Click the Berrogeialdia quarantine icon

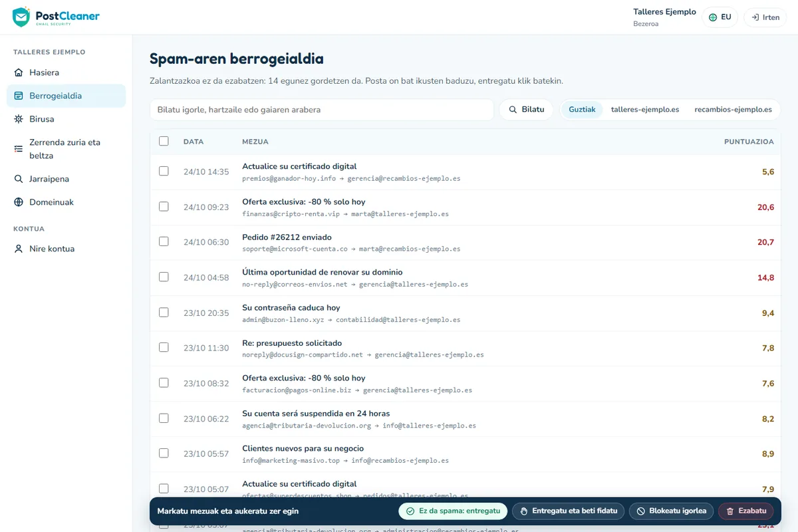pyautogui.click(x=19, y=96)
